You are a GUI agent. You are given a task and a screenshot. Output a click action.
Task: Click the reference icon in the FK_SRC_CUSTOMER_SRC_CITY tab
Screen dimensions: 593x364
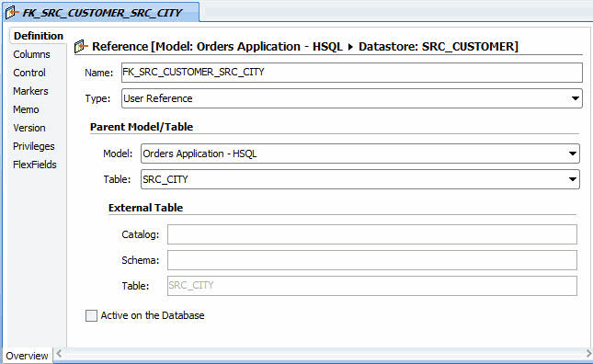[x=12, y=12]
